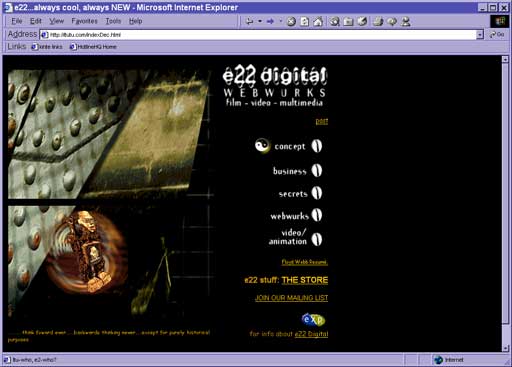Click the concept menu text
Image resolution: width=512 pixels, height=367 pixels.
tap(290, 146)
